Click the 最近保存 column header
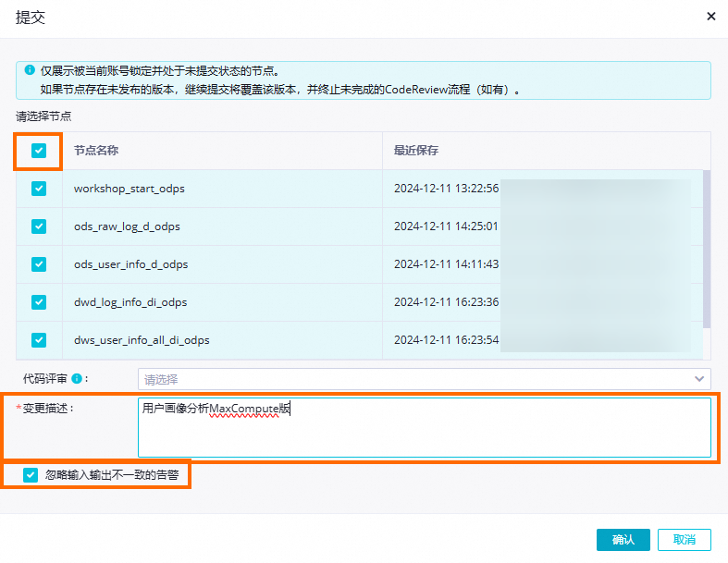This screenshot has height=563, width=728. pyautogui.click(x=416, y=151)
